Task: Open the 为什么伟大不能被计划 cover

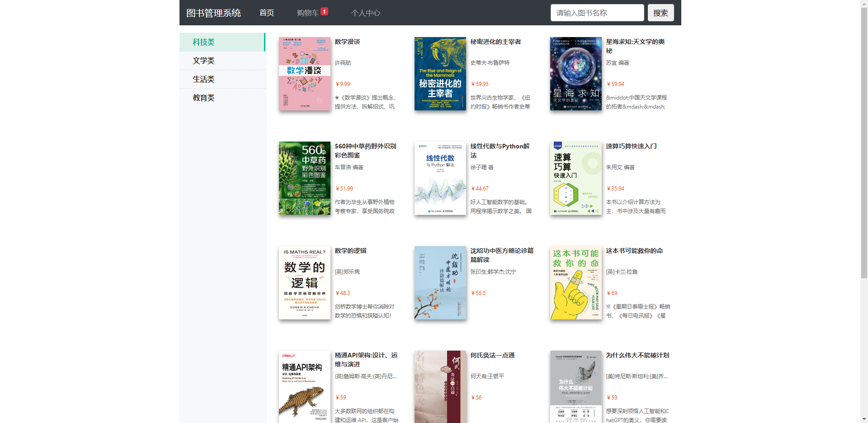Action: (576, 387)
